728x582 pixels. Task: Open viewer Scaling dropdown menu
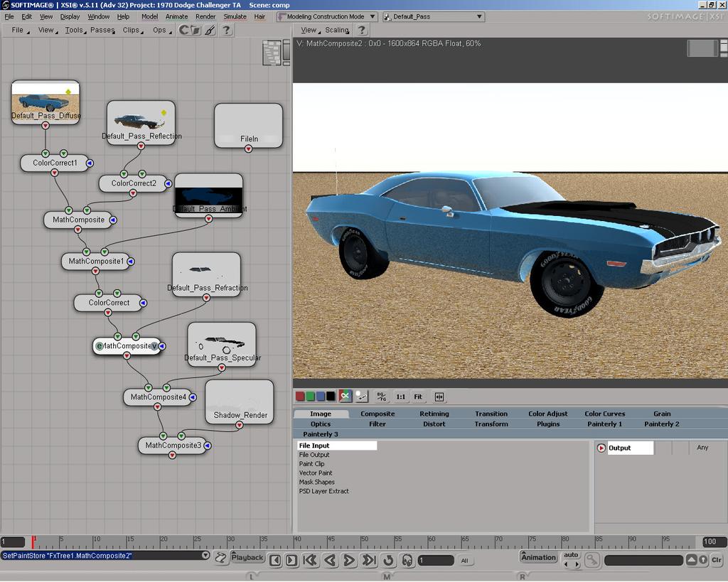click(x=338, y=30)
